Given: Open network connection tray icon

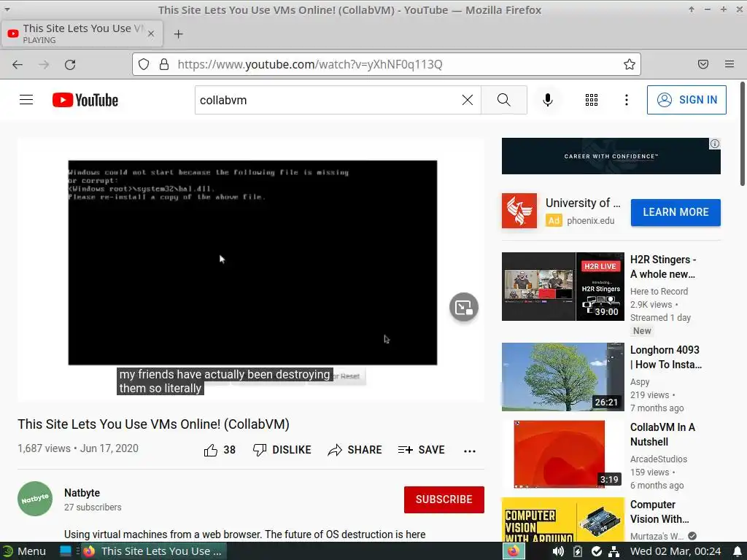Looking at the screenshot, I should pyautogui.click(x=614, y=551).
